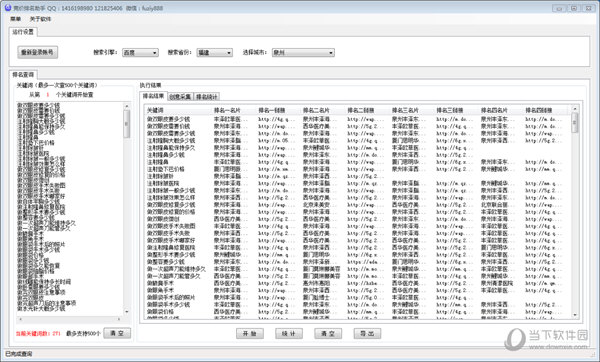Click the 导出 button
This screenshot has height=362, width=600.
click(367, 333)
